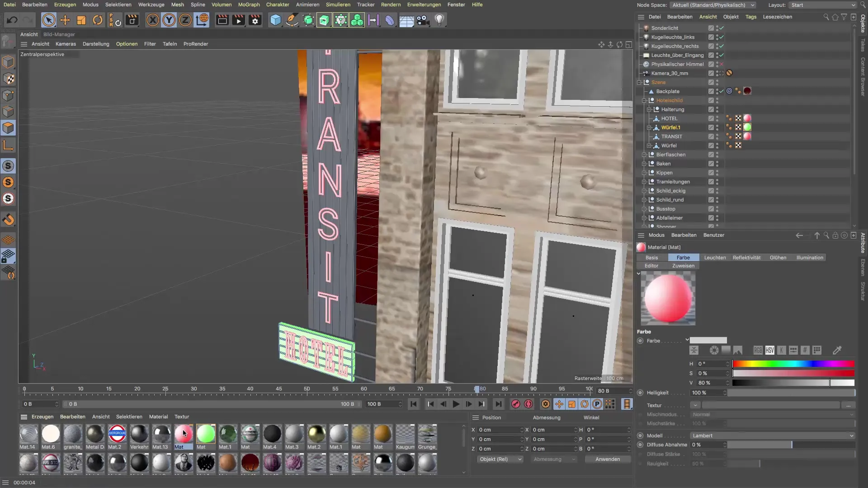
Task: Toggle visibility dots for Backplate
Action: [x=717, y=91]
